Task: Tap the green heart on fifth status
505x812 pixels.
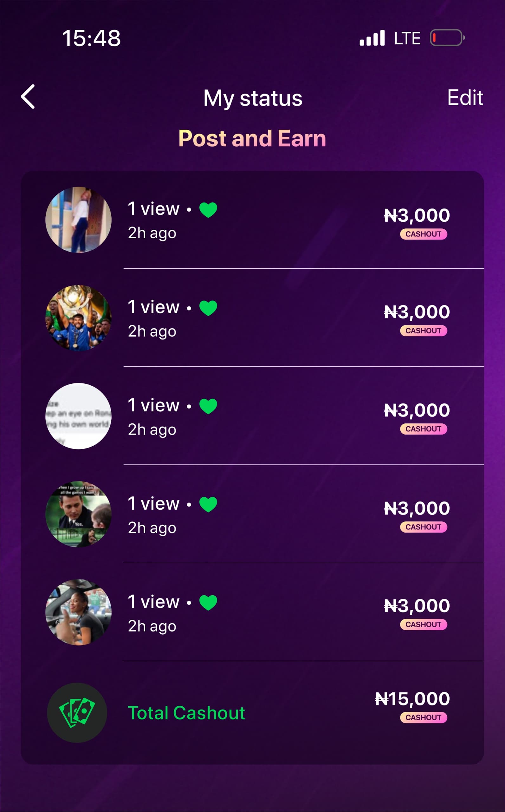Action: pos(208,602)
